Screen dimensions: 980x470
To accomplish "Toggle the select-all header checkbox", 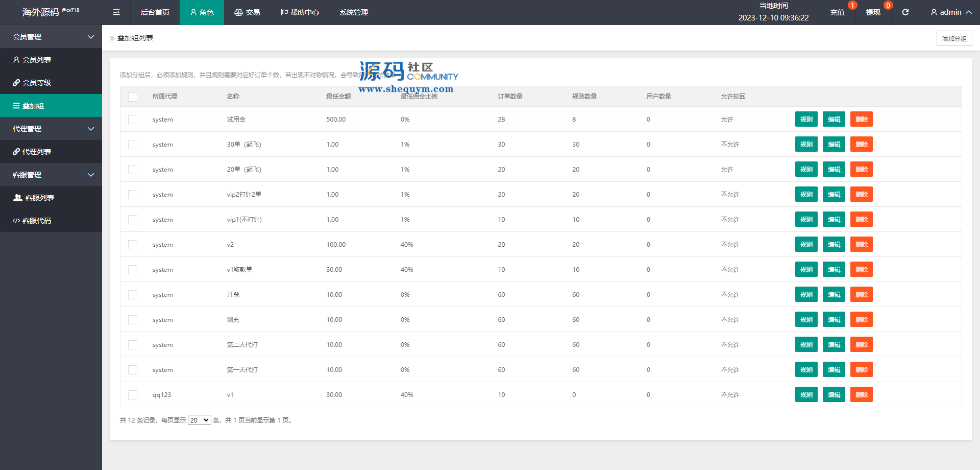I will pyautogui.click(x=133, y=97).
